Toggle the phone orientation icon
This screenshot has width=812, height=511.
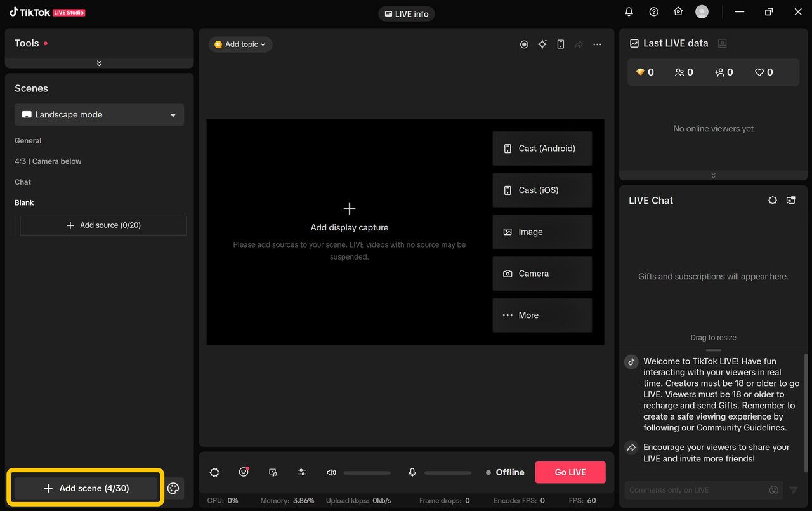coord(561,44)
